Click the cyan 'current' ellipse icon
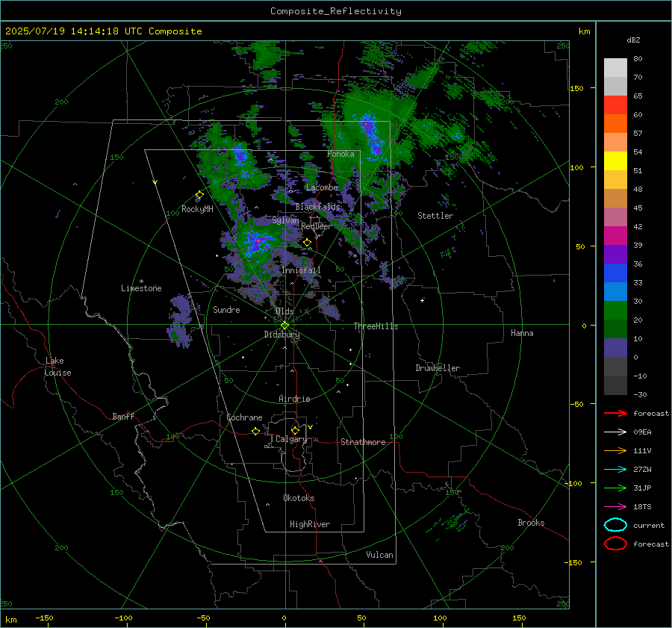The image size is (672, 628). 615,525
